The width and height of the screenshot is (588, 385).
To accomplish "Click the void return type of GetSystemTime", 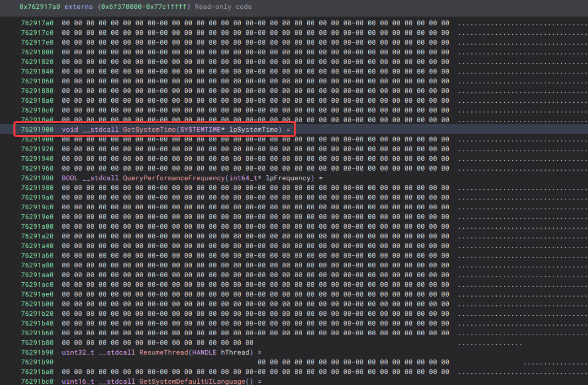I will [69, 129].
